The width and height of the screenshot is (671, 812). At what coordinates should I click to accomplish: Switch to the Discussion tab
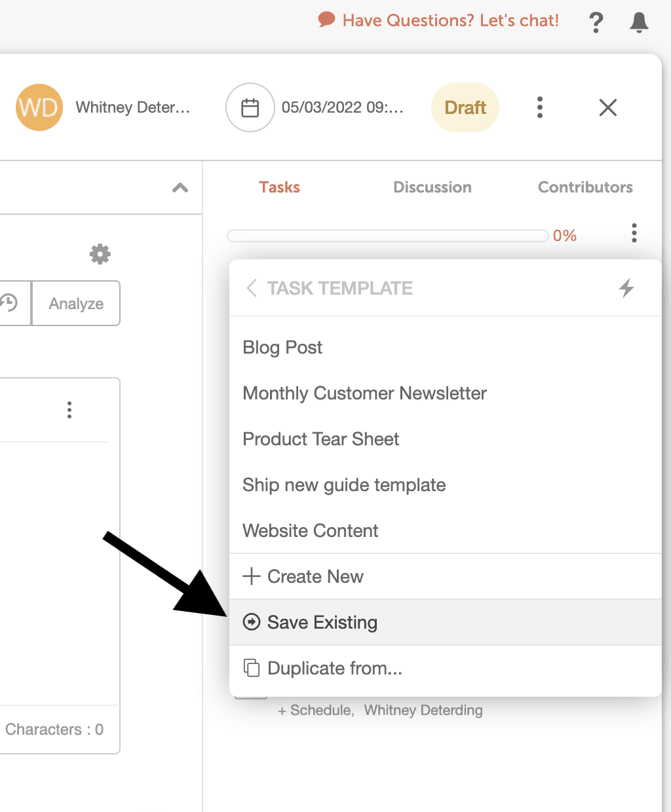432,187
